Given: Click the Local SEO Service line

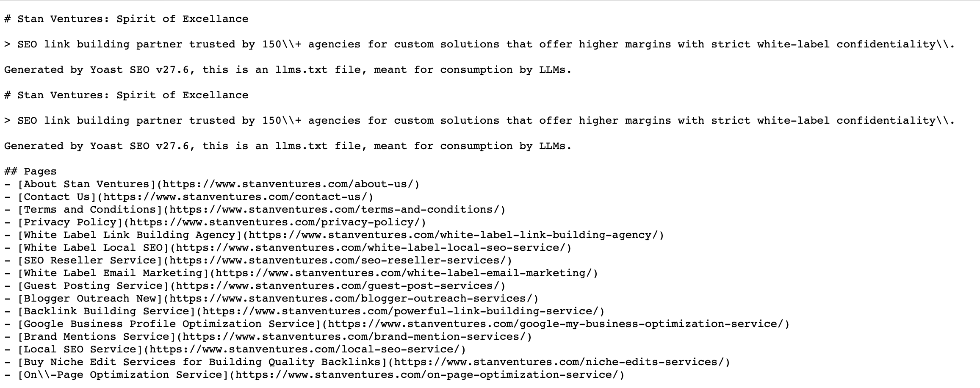Looking at the screenshot, I should click(x=235, y=349).
